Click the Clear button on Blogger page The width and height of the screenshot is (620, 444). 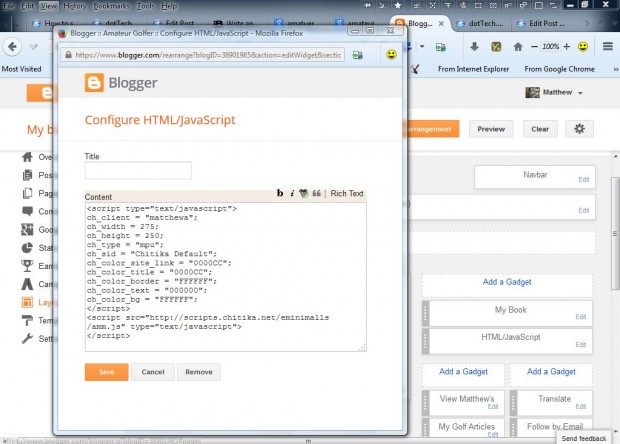click(540, 129)
